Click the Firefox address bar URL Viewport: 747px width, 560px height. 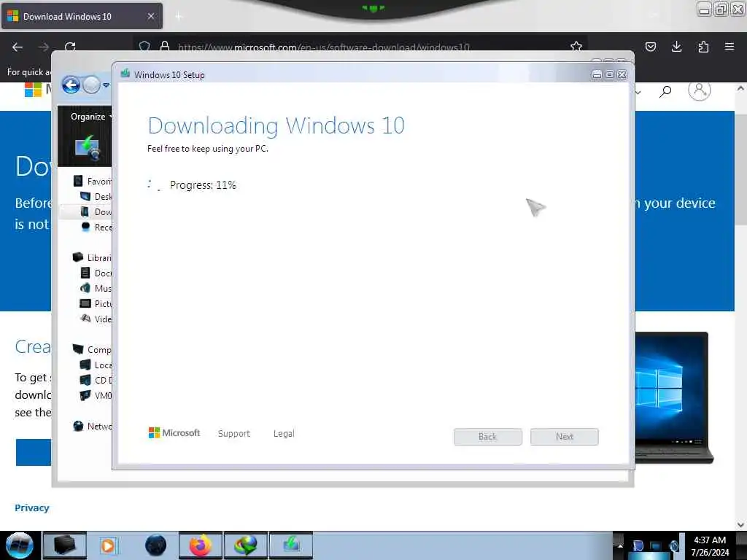(x=324, y=47)
